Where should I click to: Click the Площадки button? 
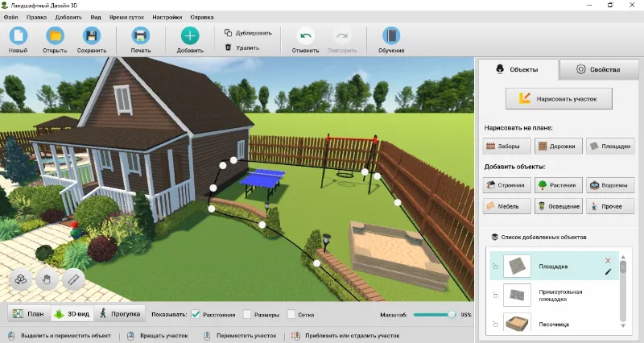(610, 146)
